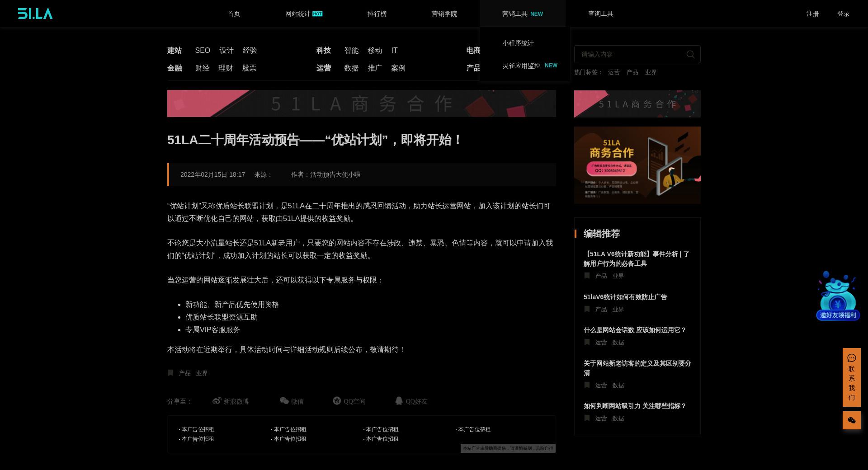Open 联系我们 chat widget
The height and width of the screenshot is (470, 868).
[x=851, y=377]
